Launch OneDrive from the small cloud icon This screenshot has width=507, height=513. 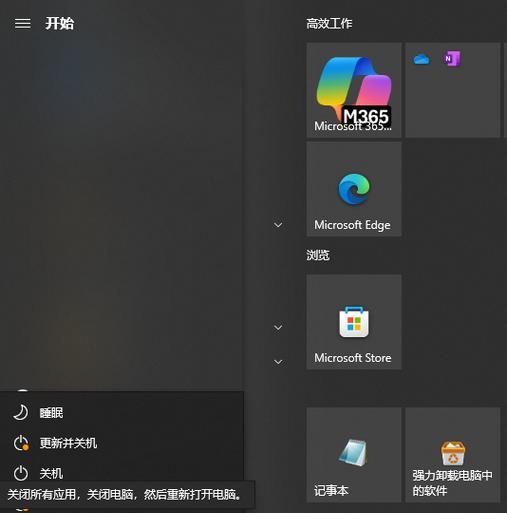click(421, 59)
